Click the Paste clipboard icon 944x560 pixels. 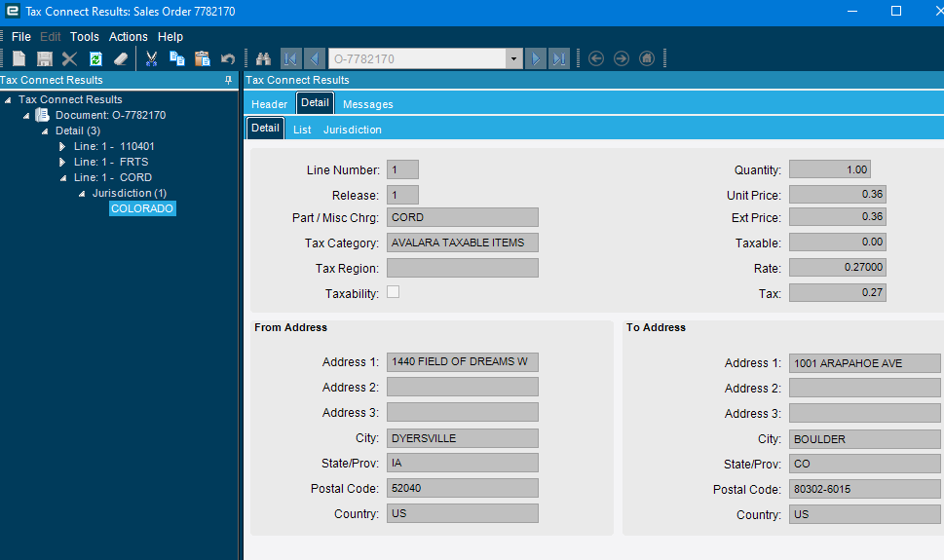[x=203, y=58]
